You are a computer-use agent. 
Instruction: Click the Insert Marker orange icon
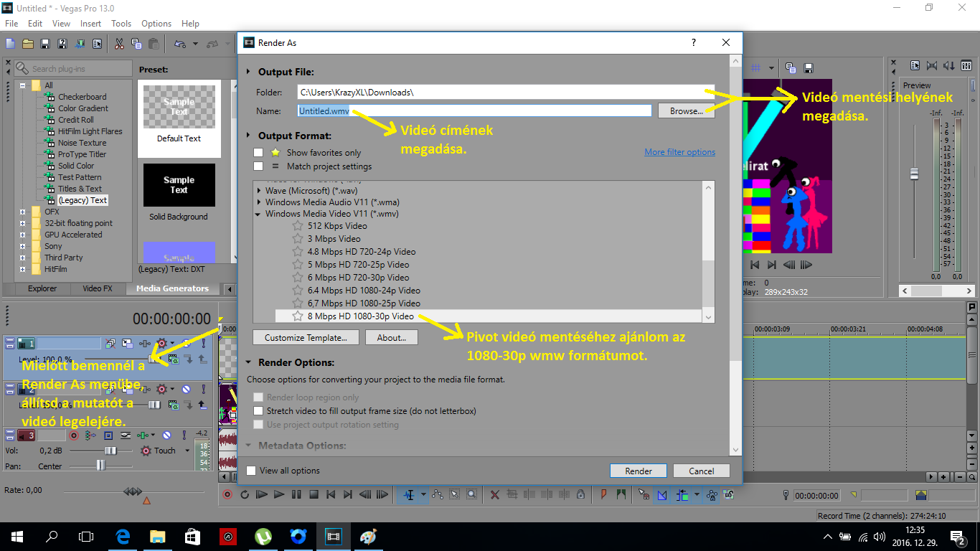[x=603, y=494]
